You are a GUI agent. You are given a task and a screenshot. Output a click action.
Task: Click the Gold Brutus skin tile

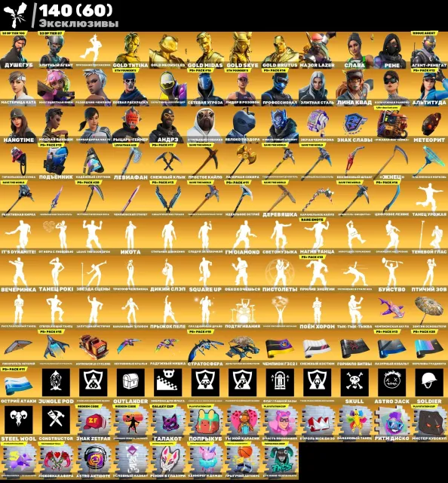[x=280, y=51]
